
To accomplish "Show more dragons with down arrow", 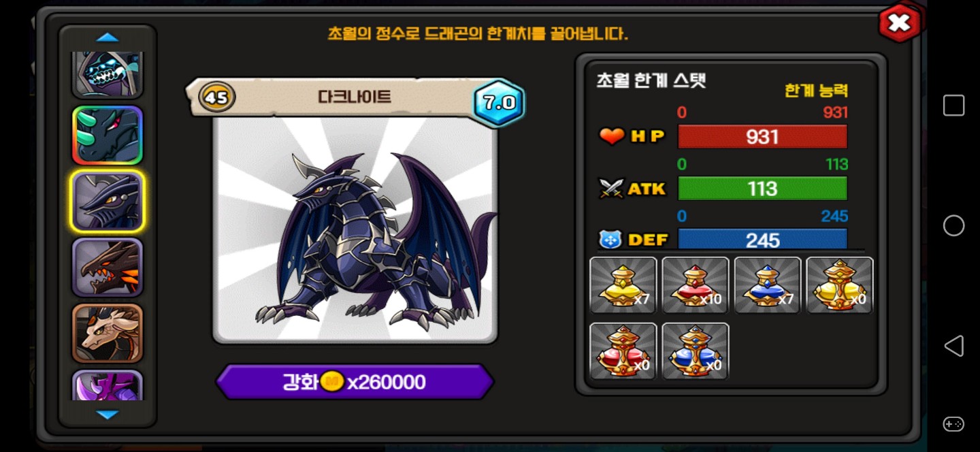I will tap(108, 414).
